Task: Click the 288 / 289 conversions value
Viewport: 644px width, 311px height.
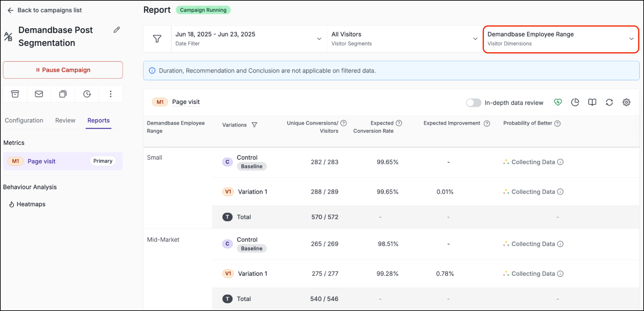Action: point(324,192)
